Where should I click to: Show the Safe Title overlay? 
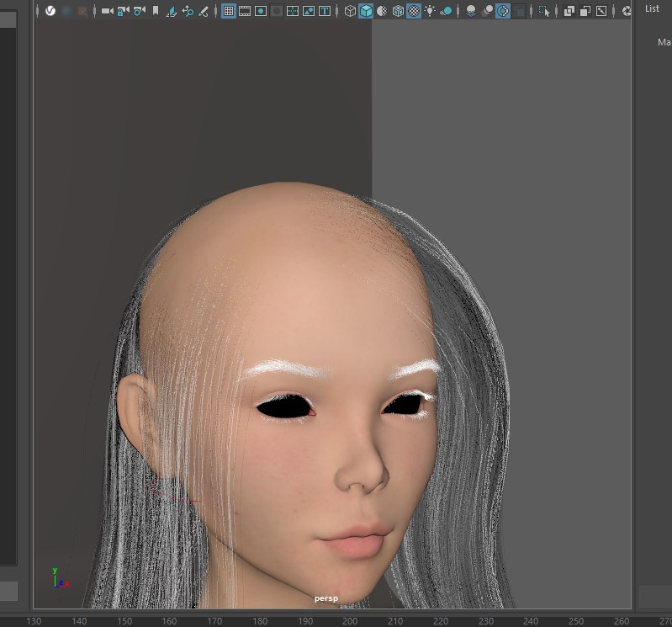click(325, 11)
